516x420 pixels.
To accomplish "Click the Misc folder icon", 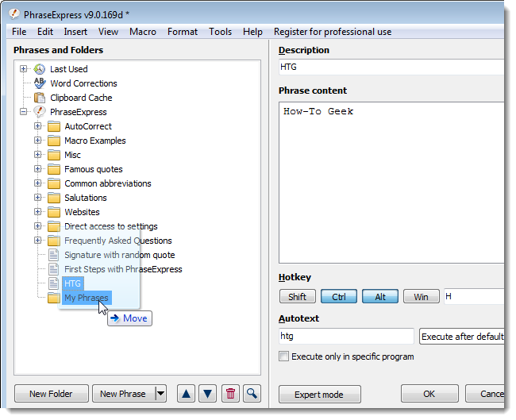I will point(54,155).
